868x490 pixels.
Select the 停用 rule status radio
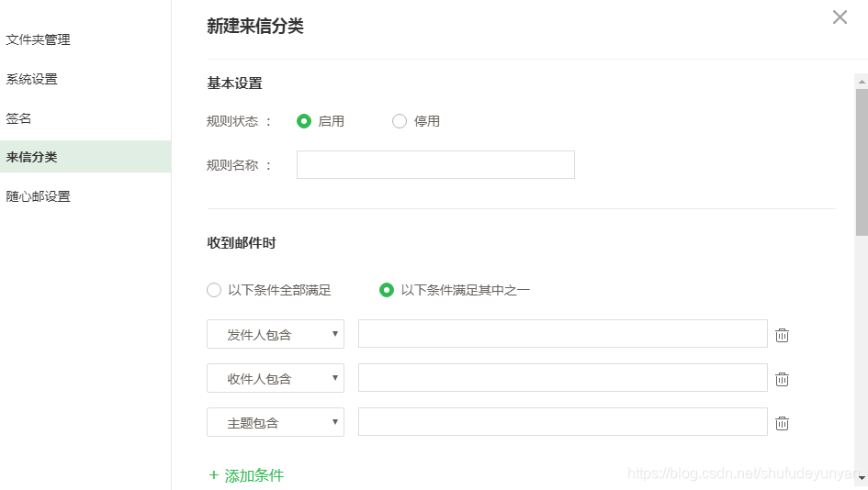[400, 121]
